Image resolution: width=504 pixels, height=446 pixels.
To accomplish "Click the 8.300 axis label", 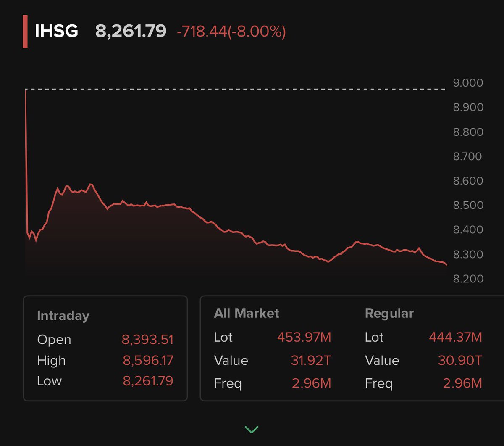I will click(x=468, y=254).
